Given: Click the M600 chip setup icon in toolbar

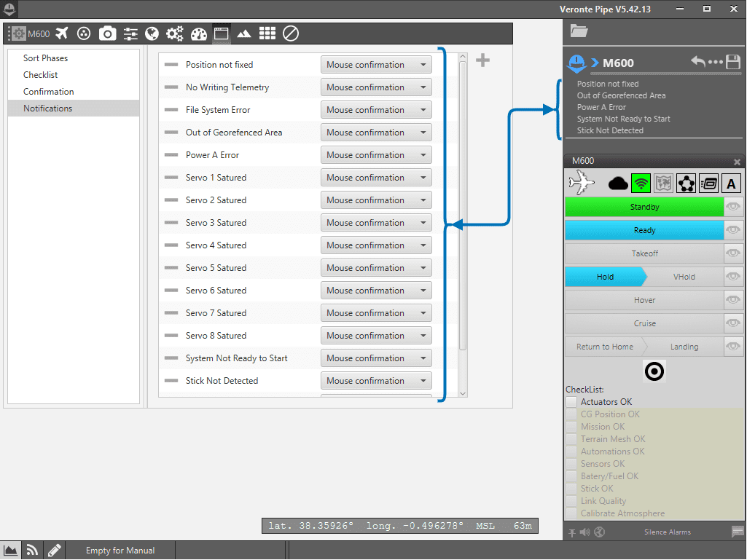Looking at the screenshot, I should [18, 33].
